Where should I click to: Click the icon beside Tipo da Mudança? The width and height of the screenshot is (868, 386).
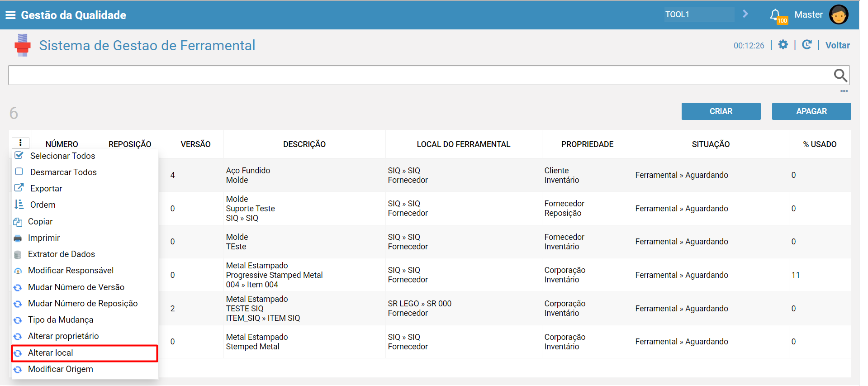(18, 320)
